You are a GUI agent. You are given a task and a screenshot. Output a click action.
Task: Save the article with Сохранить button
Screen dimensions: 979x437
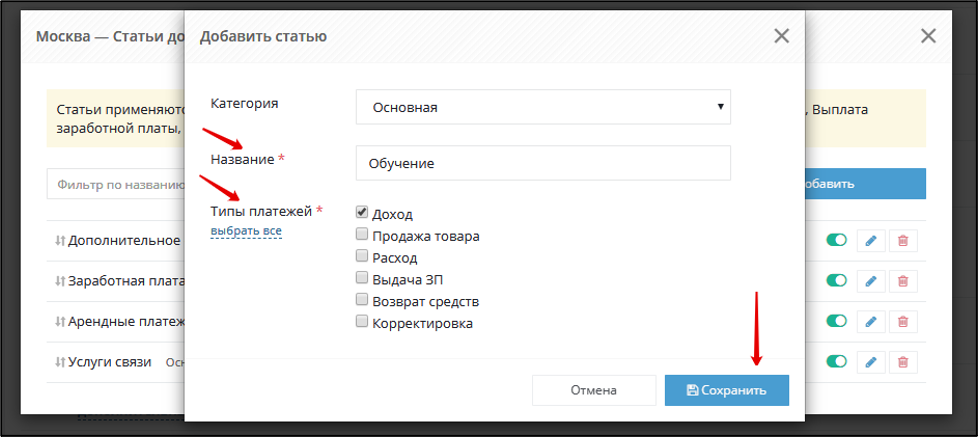(727, 390)
